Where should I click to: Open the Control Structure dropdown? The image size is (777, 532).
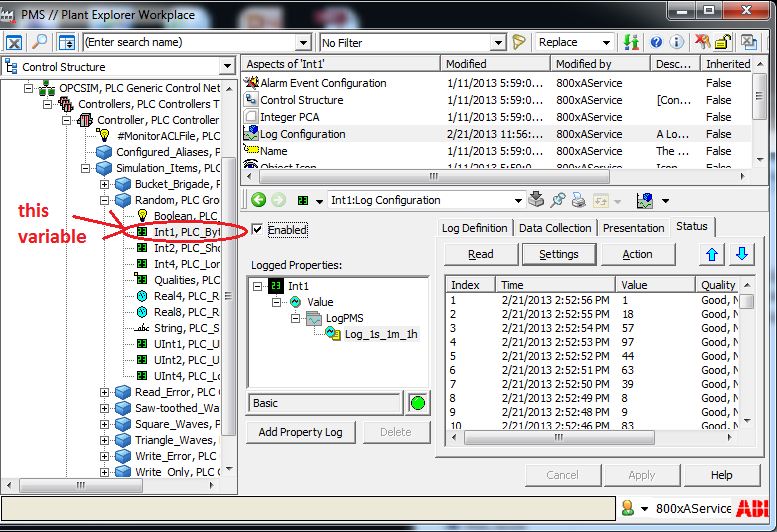[x=227, y=66]
